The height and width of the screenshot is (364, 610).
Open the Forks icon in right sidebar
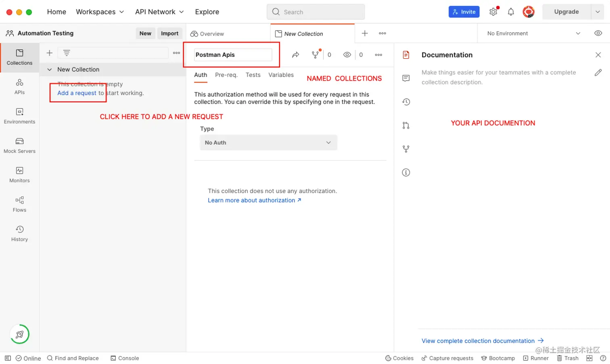[406, 149]
